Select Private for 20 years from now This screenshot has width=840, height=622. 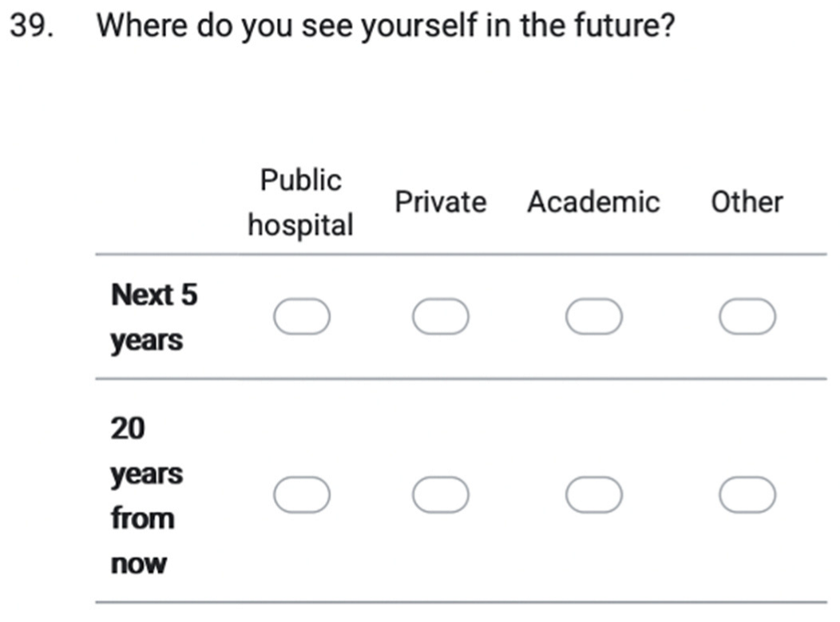(441, 494)
